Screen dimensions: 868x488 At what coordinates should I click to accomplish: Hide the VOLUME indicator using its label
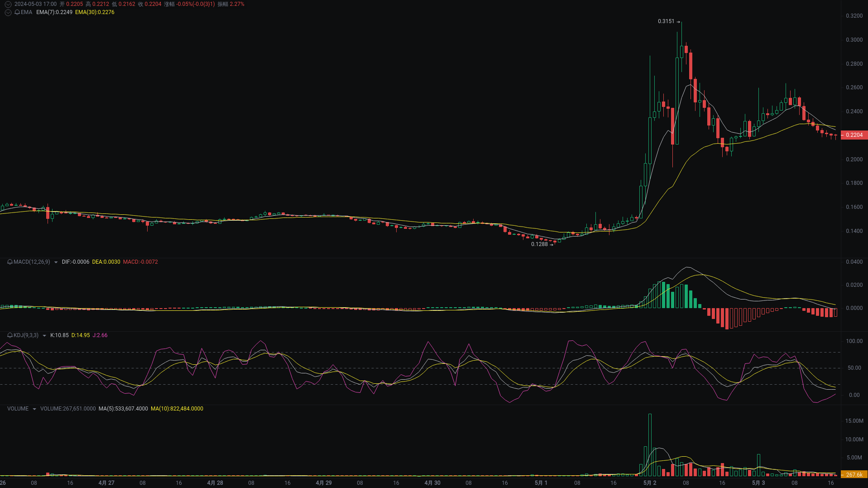click(x=18, y=408)
